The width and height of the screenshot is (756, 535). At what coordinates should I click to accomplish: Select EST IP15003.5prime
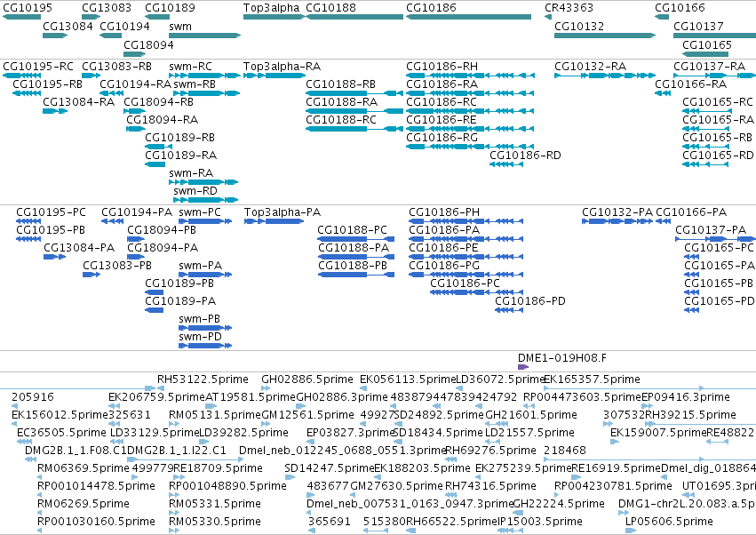coord(539,522)
